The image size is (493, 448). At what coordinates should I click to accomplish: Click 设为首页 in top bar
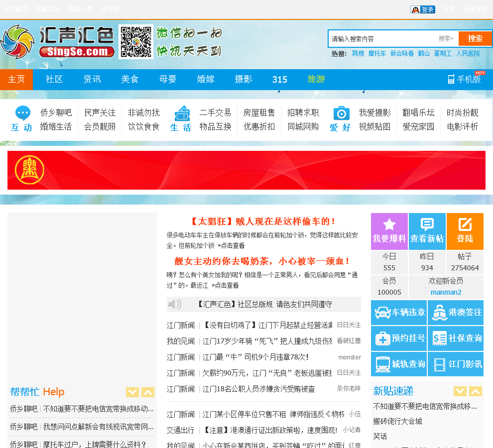tap(16, 9)
